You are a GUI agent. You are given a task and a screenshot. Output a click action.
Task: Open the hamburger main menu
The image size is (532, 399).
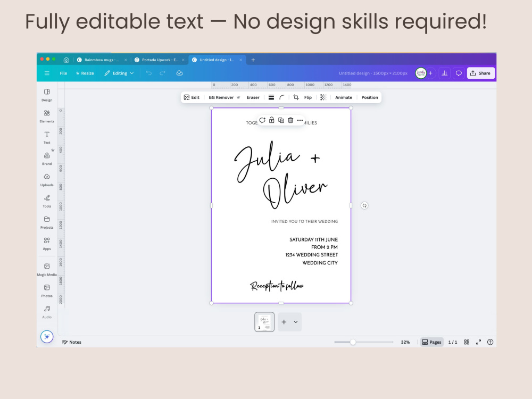click(x=47, y=73)
